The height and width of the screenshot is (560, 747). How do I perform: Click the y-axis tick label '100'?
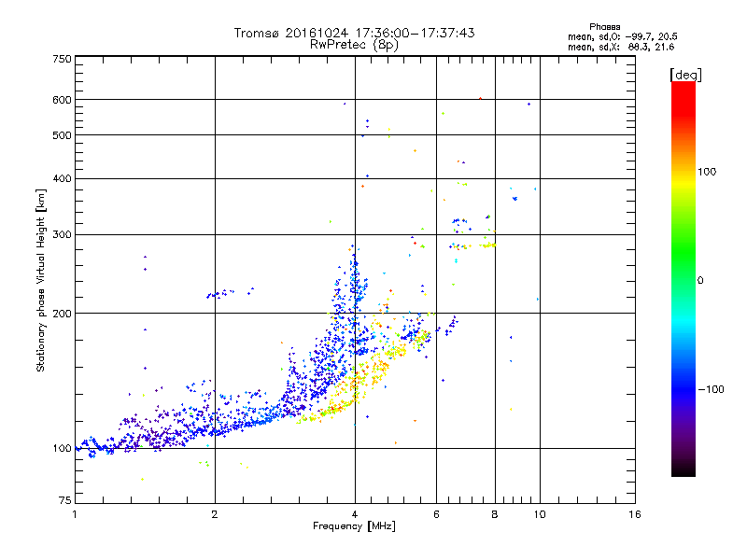tap(63, 448)
